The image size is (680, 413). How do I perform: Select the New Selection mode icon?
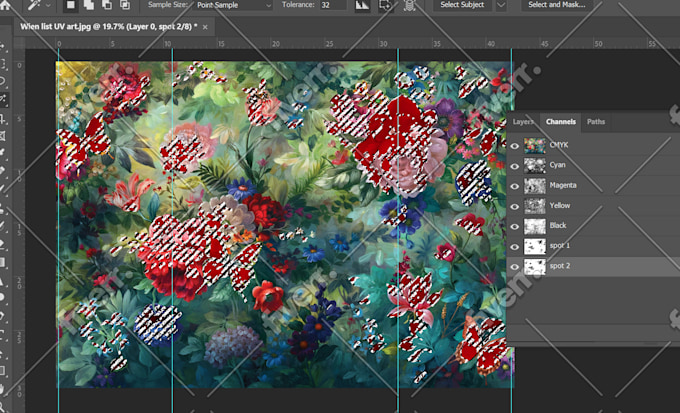(x=70, y=5)
